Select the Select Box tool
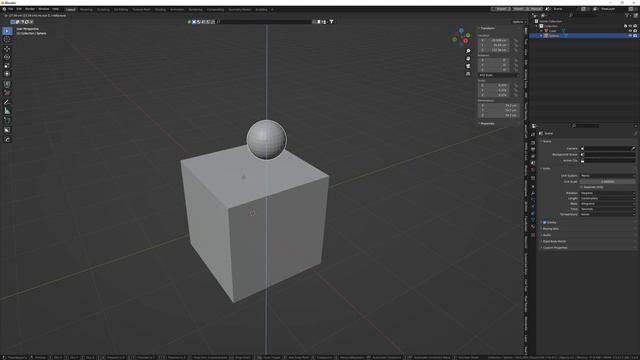Image resolution: width=640 pixels, height=360 pixels. pyautogui.click(x=7, y=31)
